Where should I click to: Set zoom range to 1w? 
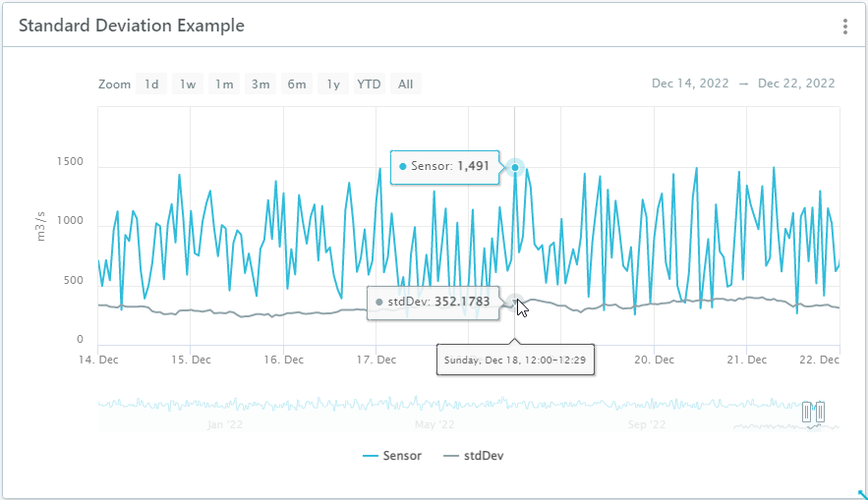coord(188,84)
